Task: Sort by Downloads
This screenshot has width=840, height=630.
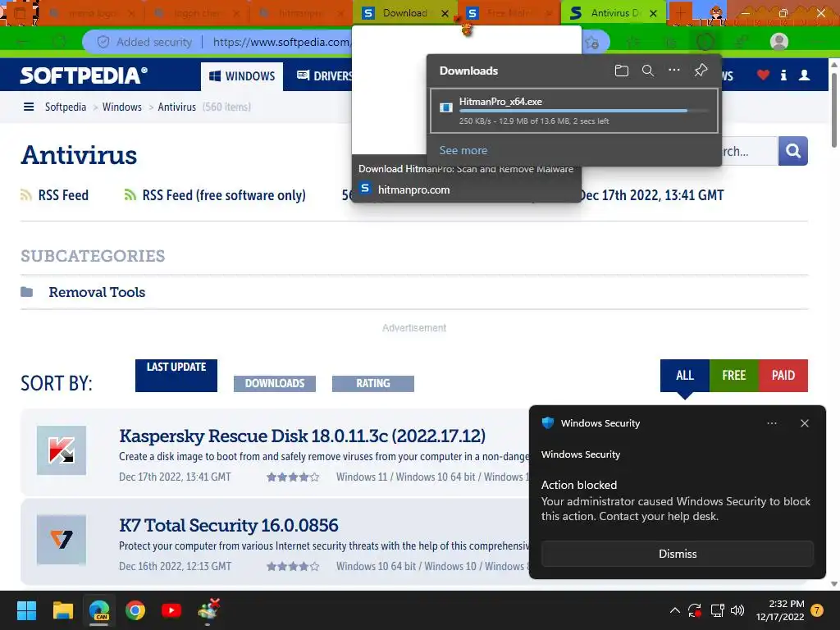Action: tap(275, 384)
